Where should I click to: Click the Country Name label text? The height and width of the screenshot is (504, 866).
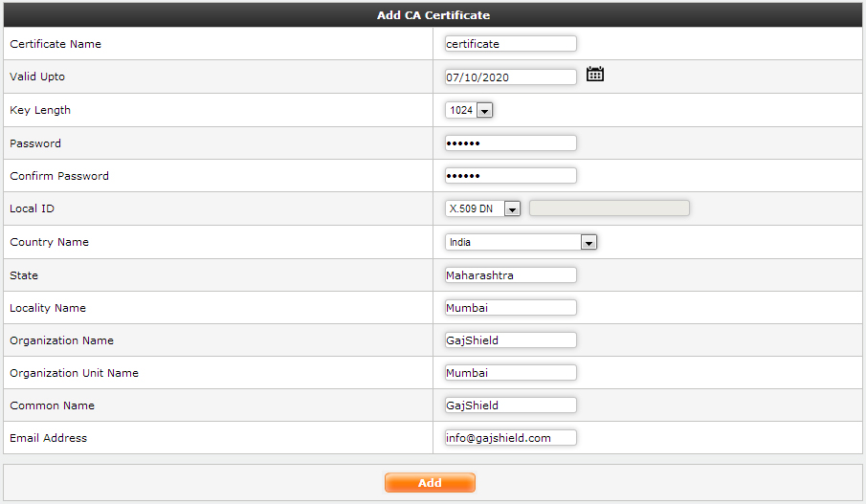coord(49,242)
